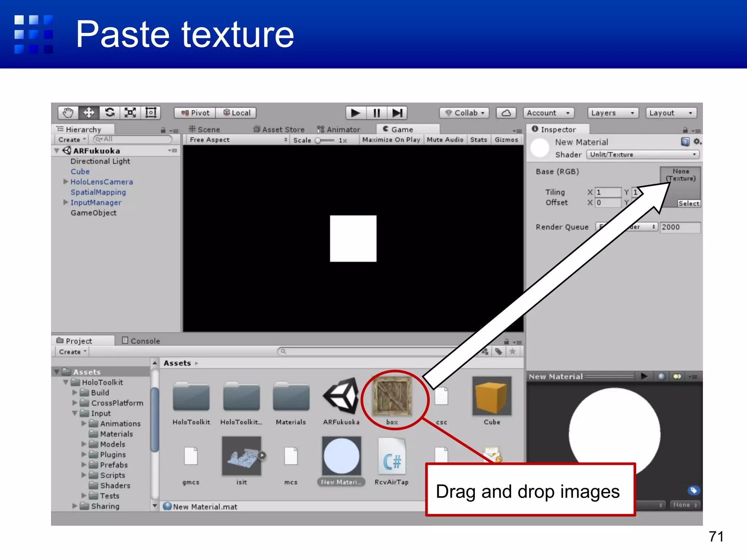Click the Play button

pos(356,113)
